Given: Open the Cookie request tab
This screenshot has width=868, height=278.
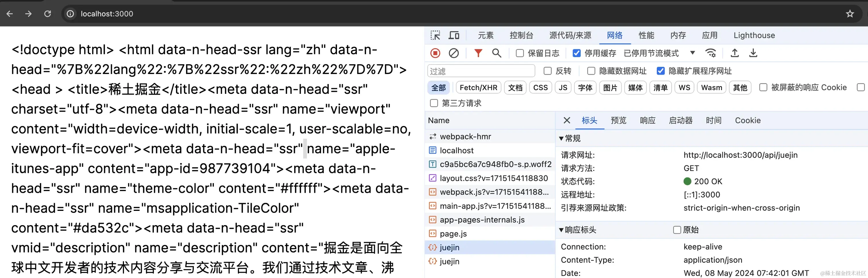Looking at the screenshot, I should coord(748,120).
